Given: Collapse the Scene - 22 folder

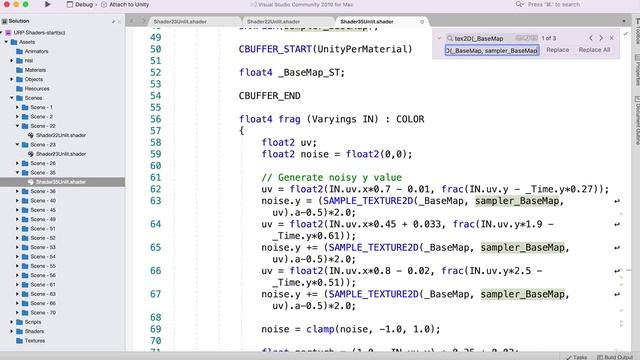Looking at the screenshot, I should pos(18,126).
